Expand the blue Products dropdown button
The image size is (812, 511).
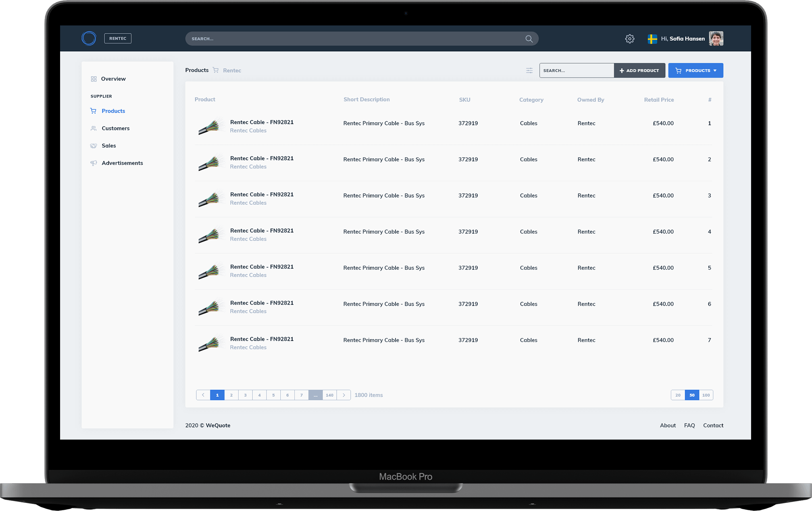click(695, 71)
